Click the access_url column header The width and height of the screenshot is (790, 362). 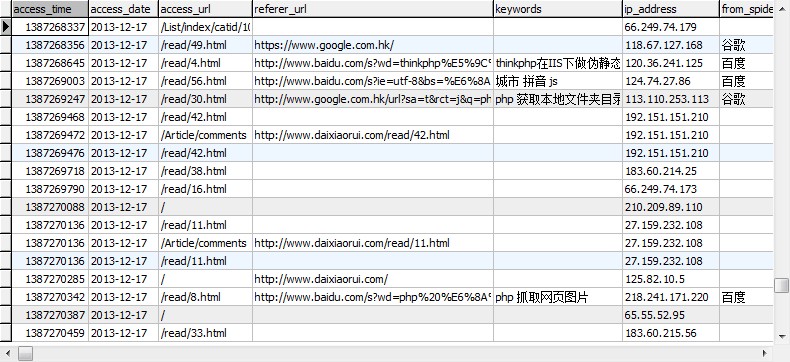[x=205, y=9]
